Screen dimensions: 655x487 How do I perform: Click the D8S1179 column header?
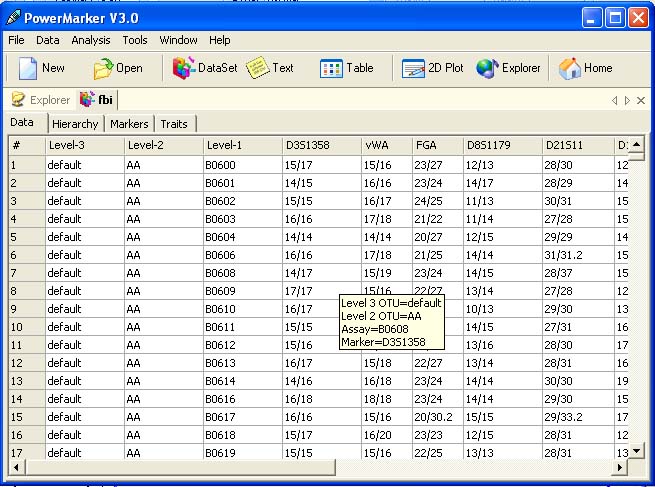503,145
